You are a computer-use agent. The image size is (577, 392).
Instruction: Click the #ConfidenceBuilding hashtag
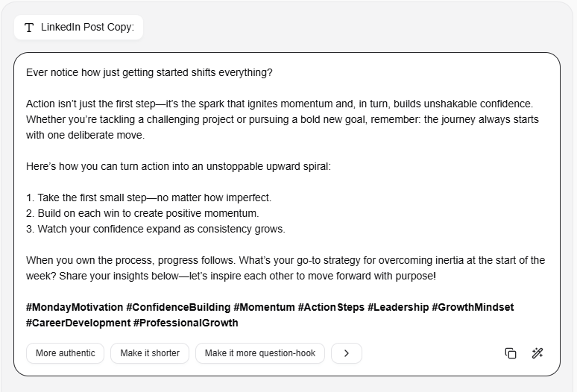(177, 307)
